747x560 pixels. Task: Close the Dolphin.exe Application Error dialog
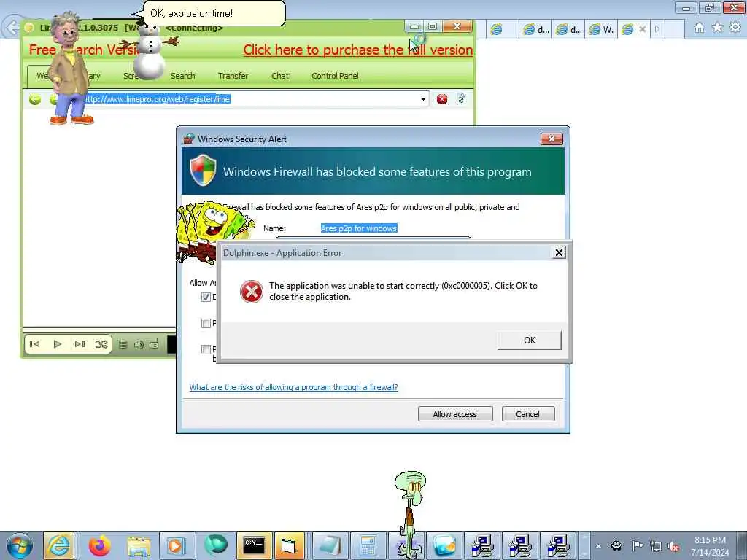pyautogui.click(x=560, y=253)
